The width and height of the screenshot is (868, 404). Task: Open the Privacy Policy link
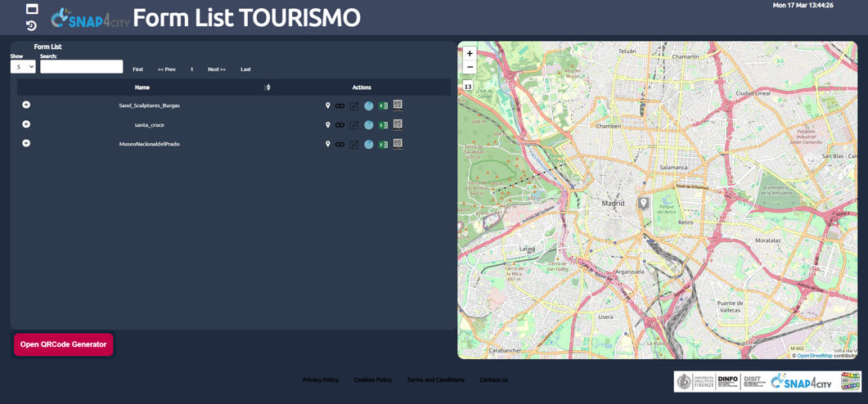click(321, 379)
